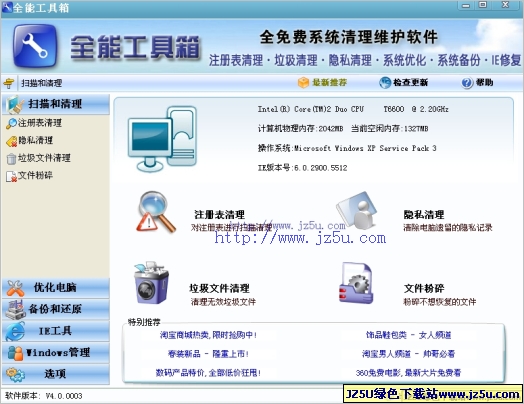Minimize the 全能工具箱 window
Image resolution: width=524 pixels, height=404 pixels.
click(x=466, y=5)
